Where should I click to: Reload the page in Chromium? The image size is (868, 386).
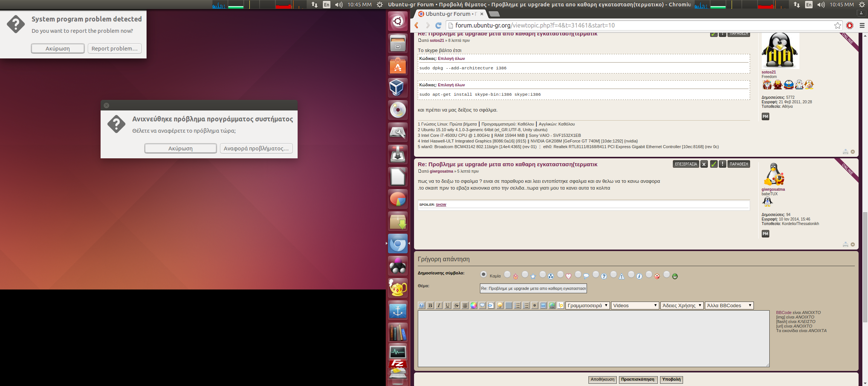pyautogui.click(x=438, y=25)
